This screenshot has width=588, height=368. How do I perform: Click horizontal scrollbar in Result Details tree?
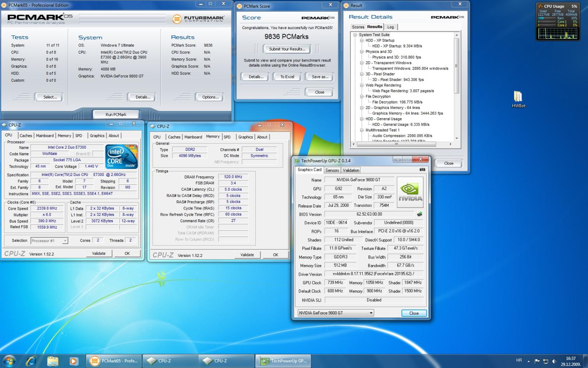tap(396, 144)
